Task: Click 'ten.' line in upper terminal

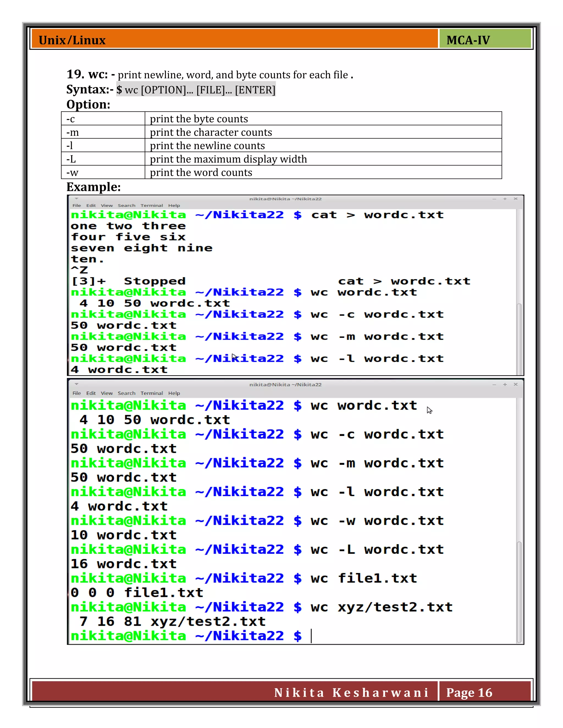Action: click(87, 259)
